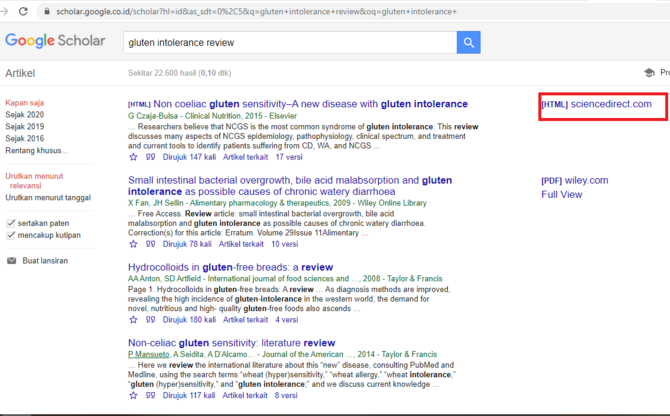This screenshot has width=670, height=416.
Task: Click Dirujuk 180 kali
Action: click(189, 320)
